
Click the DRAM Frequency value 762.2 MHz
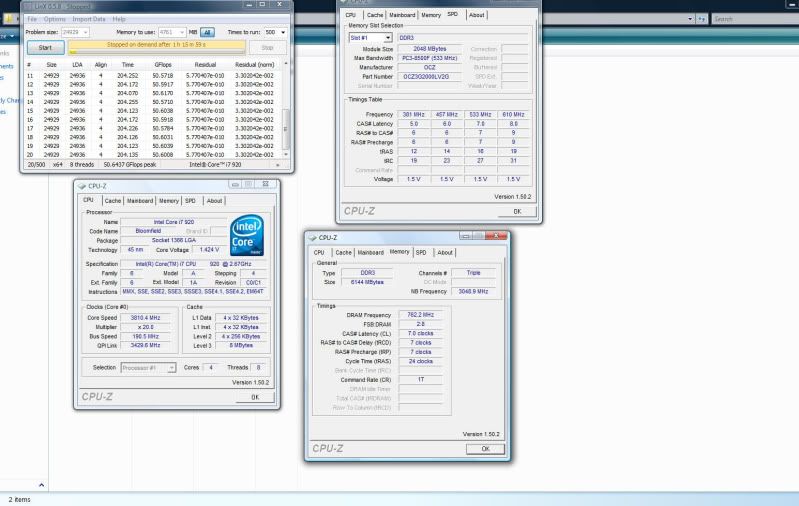(421, 315)
